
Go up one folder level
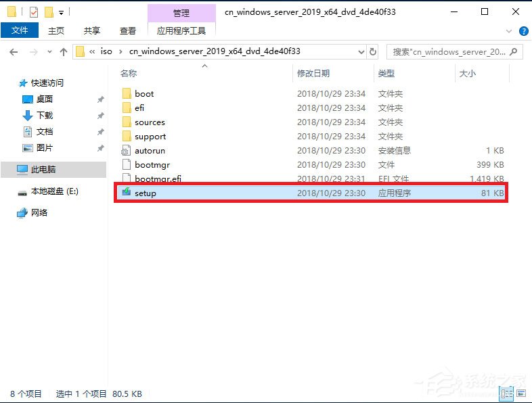[64, 52]
